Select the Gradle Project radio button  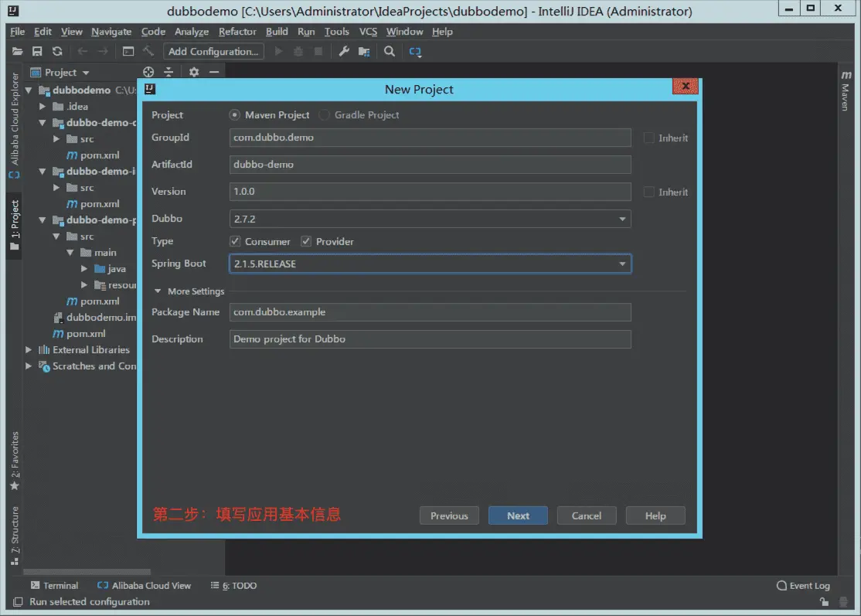point(325,114)
